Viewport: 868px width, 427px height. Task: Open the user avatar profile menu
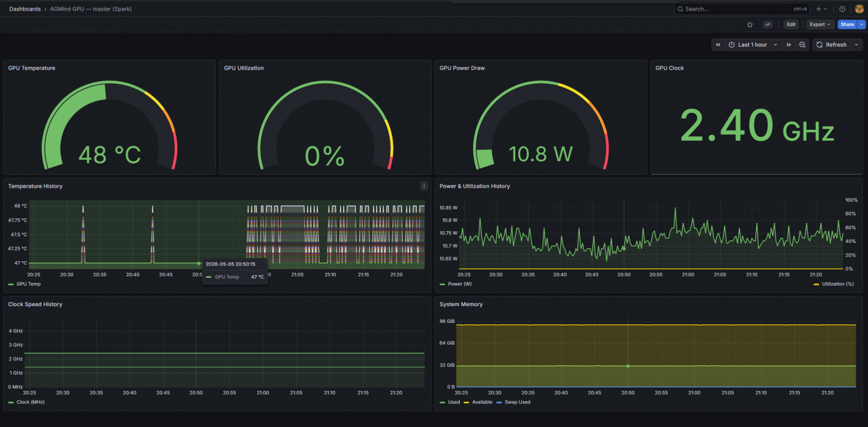(x=859, y=9)
